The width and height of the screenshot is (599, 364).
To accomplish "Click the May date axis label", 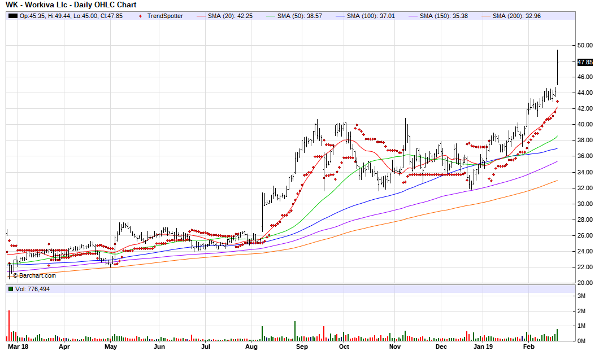I will 111,347.
